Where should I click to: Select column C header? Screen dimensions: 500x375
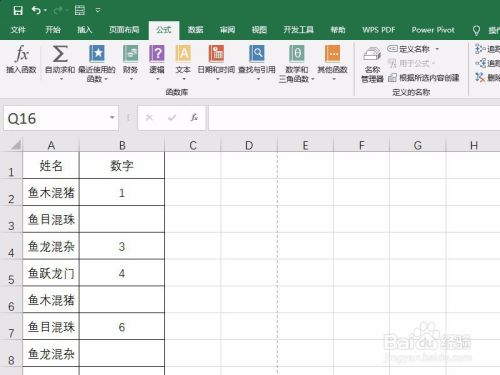[193, 145]
